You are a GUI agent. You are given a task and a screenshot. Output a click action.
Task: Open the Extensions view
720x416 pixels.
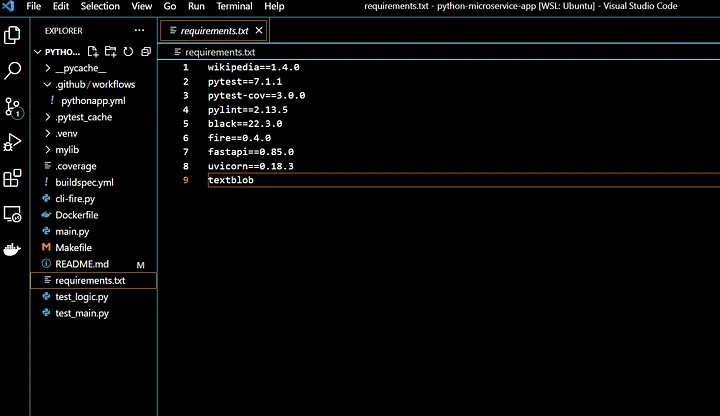tap(12, 178)
